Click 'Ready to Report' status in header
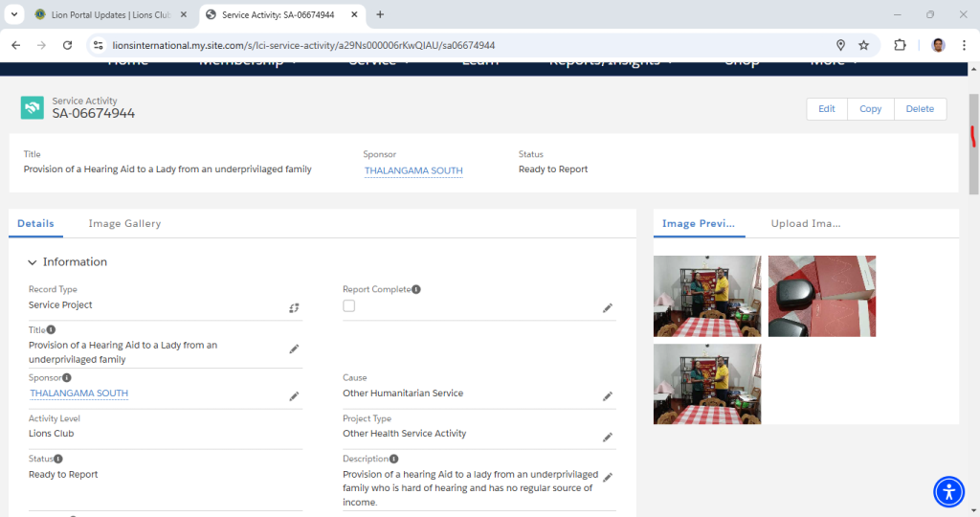 pos(553,169)
